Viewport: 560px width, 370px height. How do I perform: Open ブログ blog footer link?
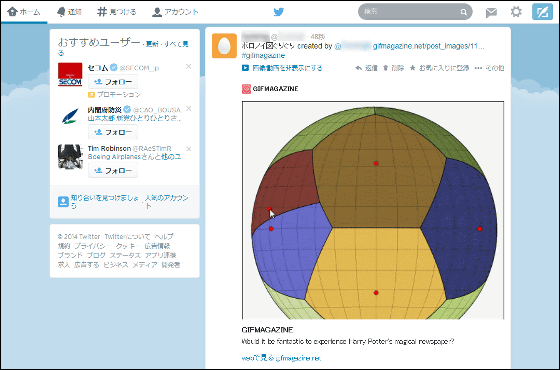pos(96,255)
